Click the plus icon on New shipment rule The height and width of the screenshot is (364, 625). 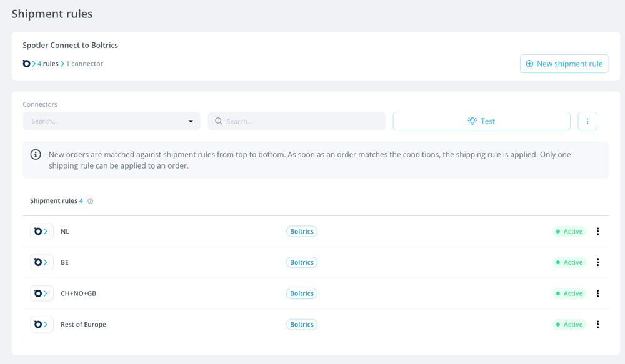click(529, 64)
